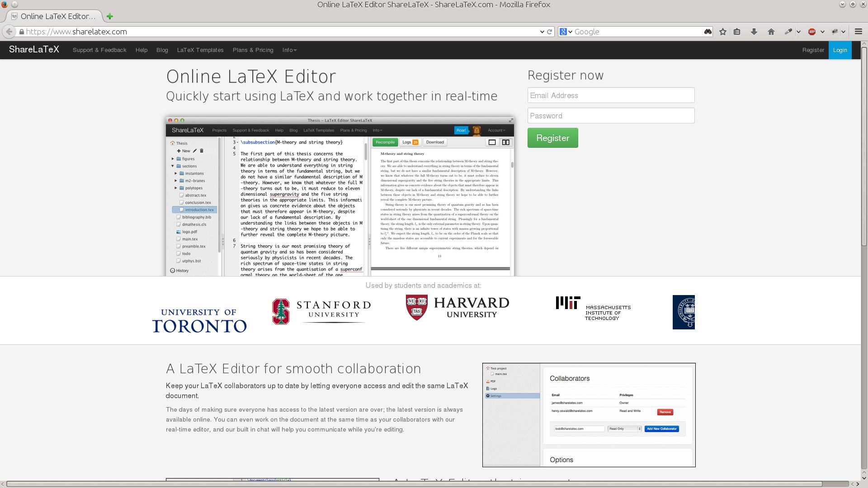The width and height of the screenshot is (868, 488).
Task: Click the vertical scrollbar down arrow
Action: coord(864,478)
